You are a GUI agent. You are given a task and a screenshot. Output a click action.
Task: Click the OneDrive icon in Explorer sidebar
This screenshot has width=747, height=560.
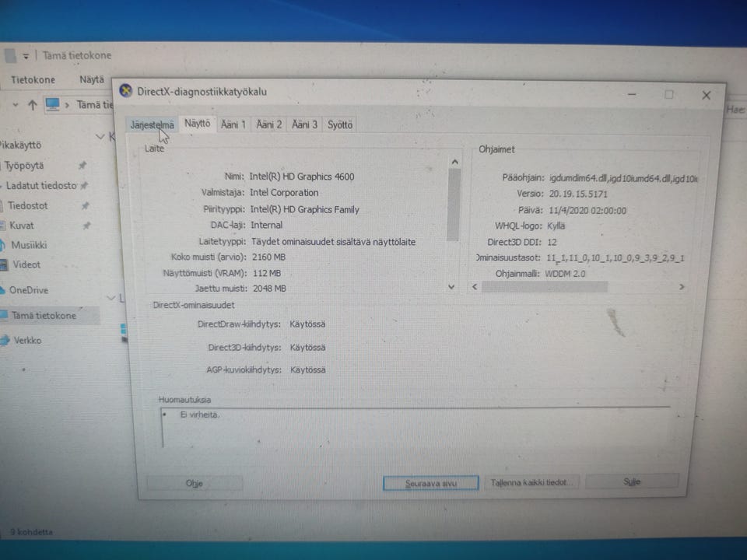tap(3, 290)
